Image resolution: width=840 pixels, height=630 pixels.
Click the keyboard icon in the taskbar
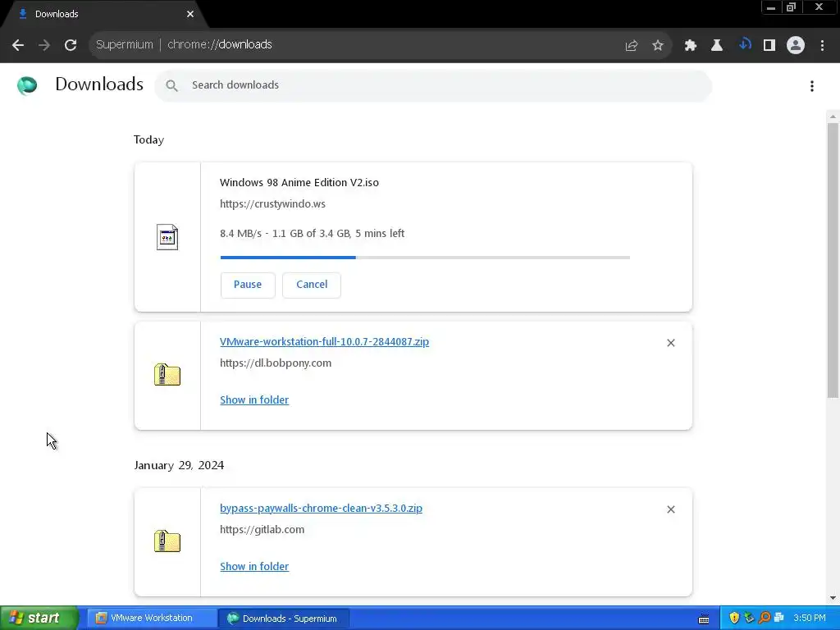pos(704,619)
